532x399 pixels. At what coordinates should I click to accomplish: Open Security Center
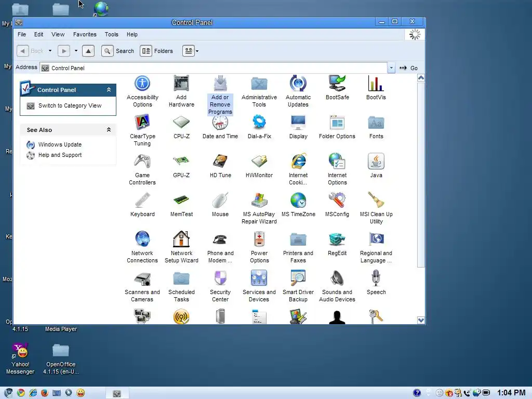coord(220,286)
